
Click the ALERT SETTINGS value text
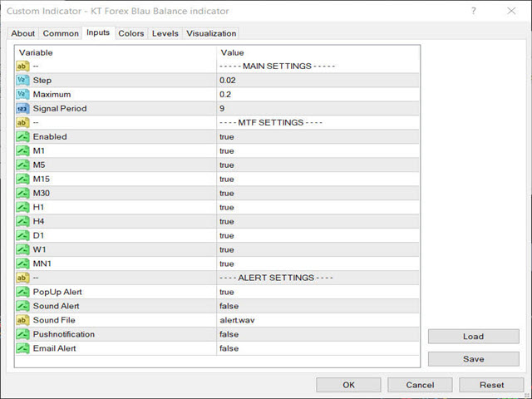tap(276, 278)
